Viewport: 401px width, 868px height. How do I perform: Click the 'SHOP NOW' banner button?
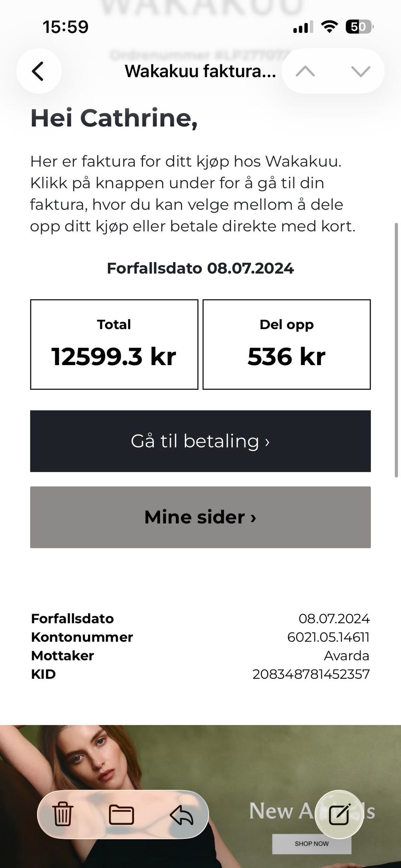(312, 844)
